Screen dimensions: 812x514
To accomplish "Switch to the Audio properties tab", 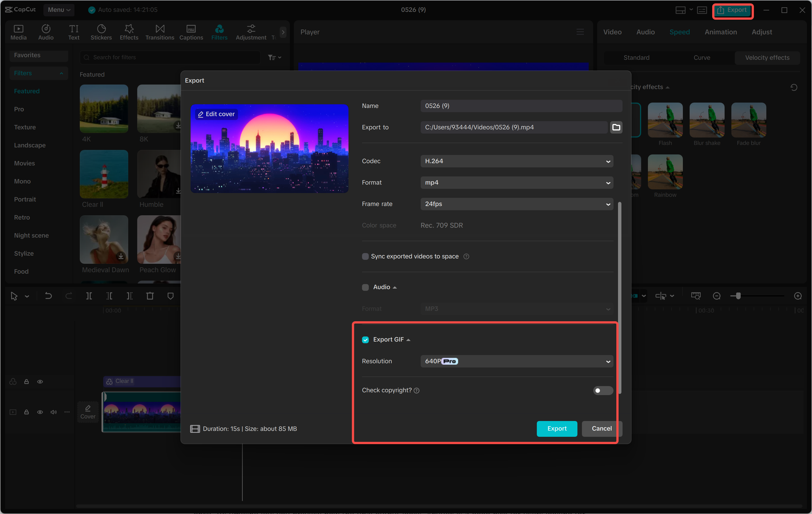I will pos(645,32).
